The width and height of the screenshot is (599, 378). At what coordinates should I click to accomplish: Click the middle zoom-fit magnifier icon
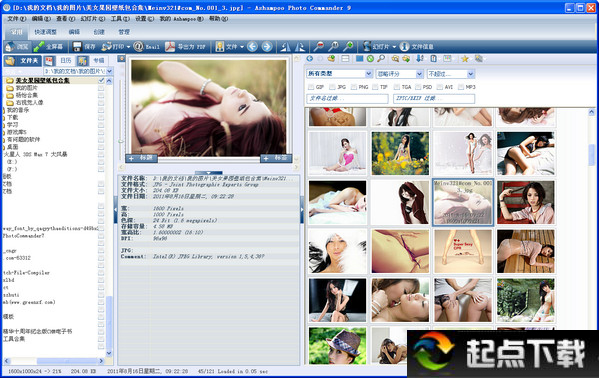pyautogui.click(x=333, y=47)
